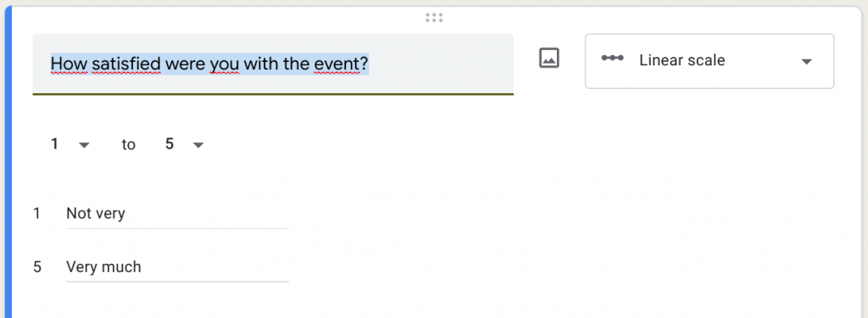The image size is (868, 318).
Task: Click the arrow next to minimum value 1
Action: coord(84,145)
